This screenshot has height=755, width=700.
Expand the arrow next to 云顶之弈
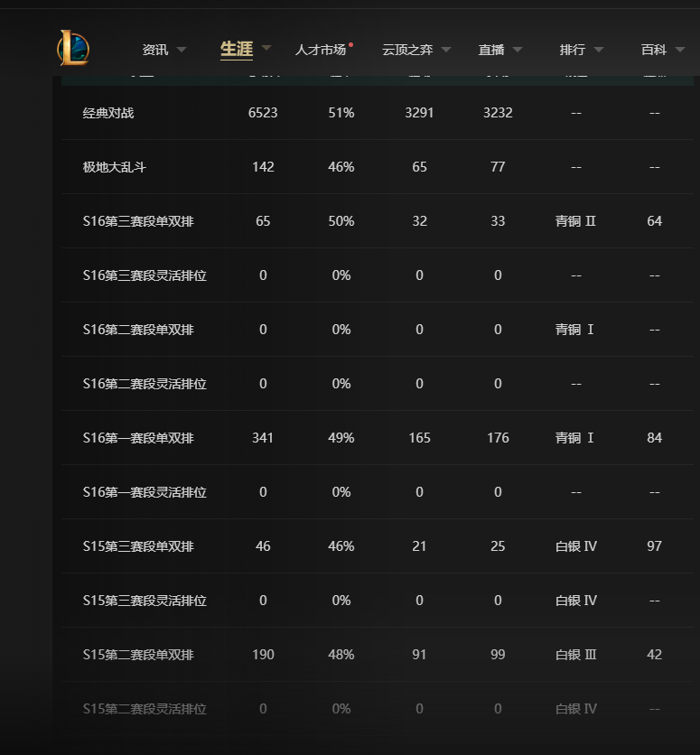446,50
